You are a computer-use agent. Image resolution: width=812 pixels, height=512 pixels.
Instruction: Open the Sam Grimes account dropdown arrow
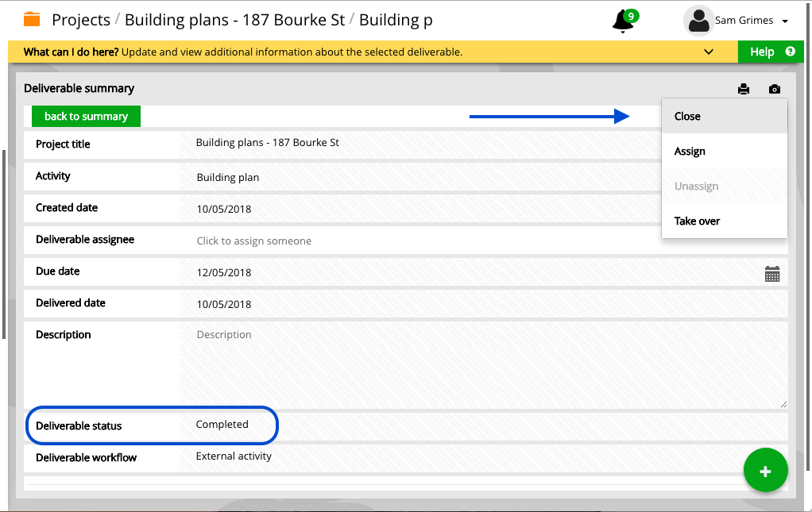tap(785, 21)
